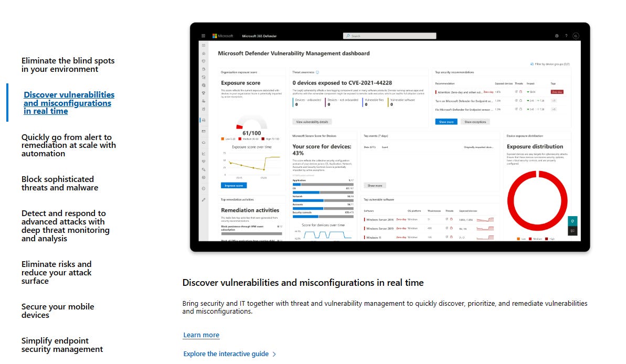
Task: Click the Security controls score progress bar
Action: tap(323, 216)
